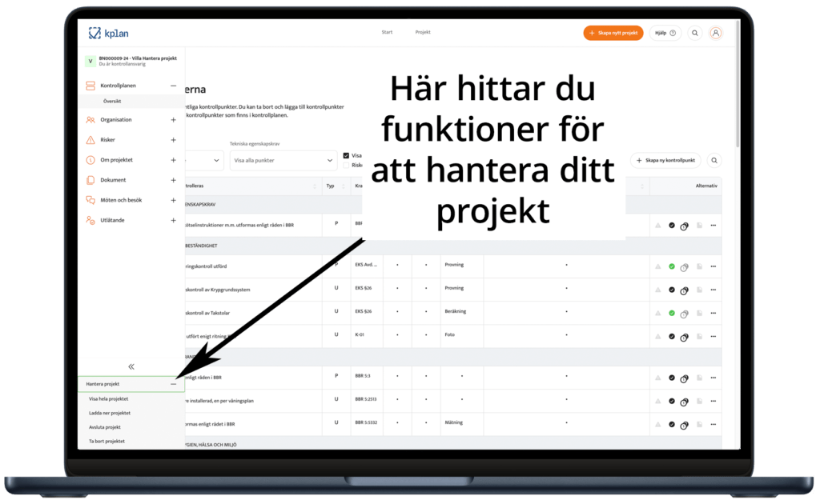Click the green checkmark status in Beräkning row

672,313
